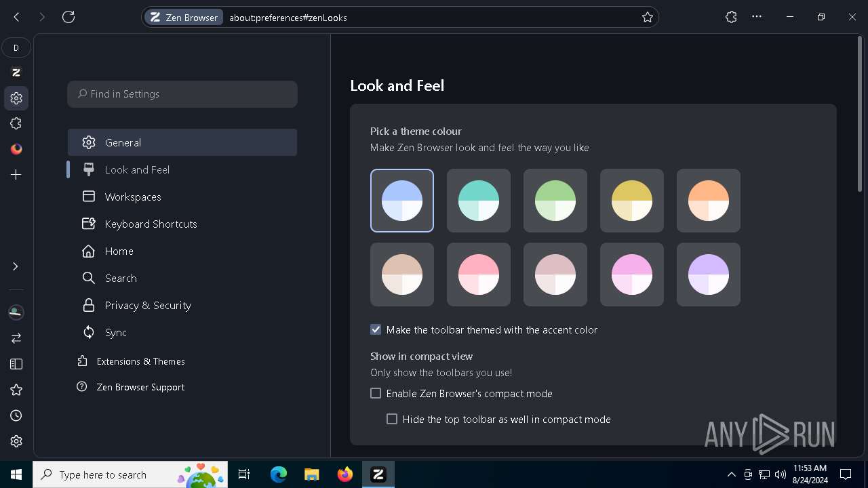
Task: Open the Extensions & Themes link
Action: point(131,361)
